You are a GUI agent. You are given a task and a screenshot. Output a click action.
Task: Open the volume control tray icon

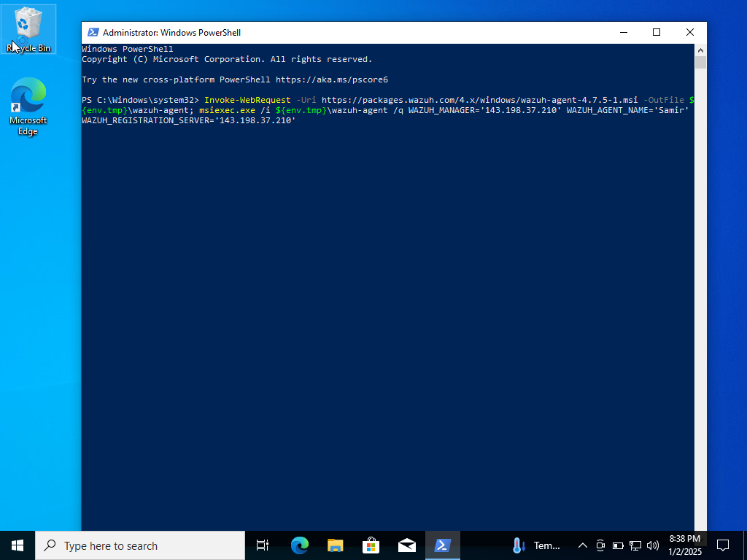click(653, 545)
